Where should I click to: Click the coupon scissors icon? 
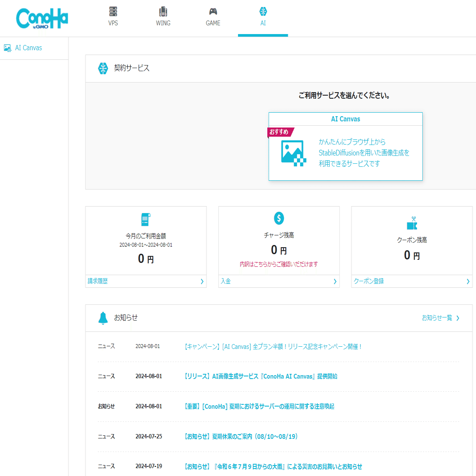pos(412,223)
